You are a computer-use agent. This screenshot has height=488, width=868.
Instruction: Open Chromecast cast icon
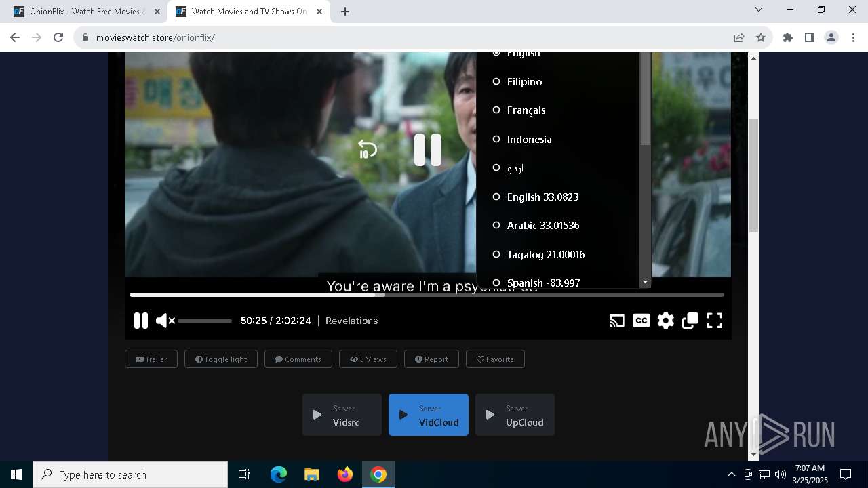[x=616, y=321]
